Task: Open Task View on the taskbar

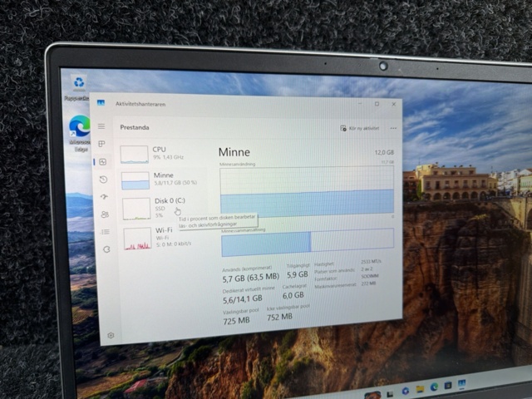Action: [x=390, y=394]
